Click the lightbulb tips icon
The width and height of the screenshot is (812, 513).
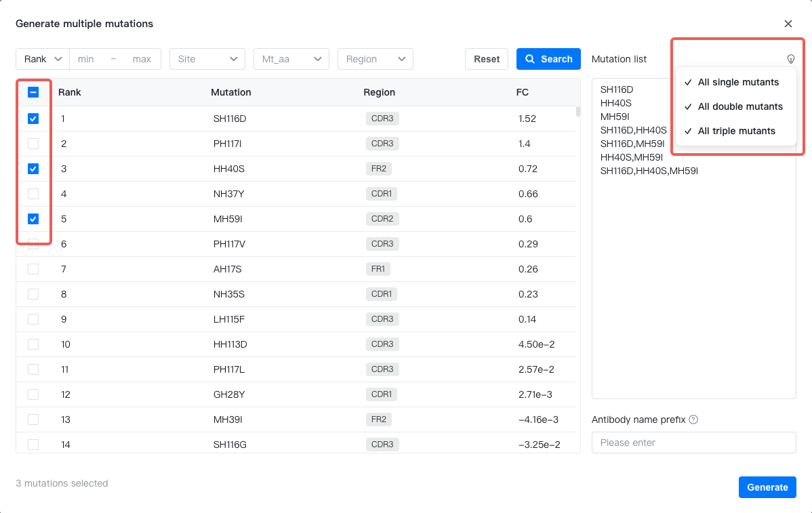coord(790,58)
